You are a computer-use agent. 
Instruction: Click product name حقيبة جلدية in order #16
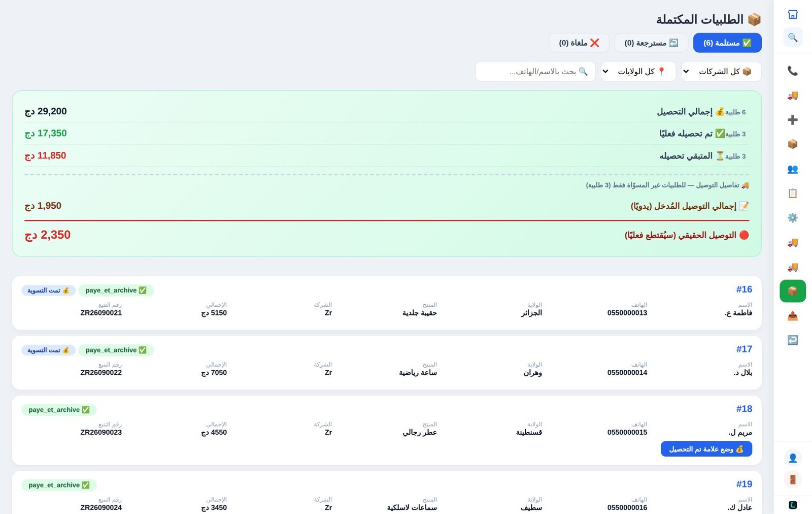(420, 313)
